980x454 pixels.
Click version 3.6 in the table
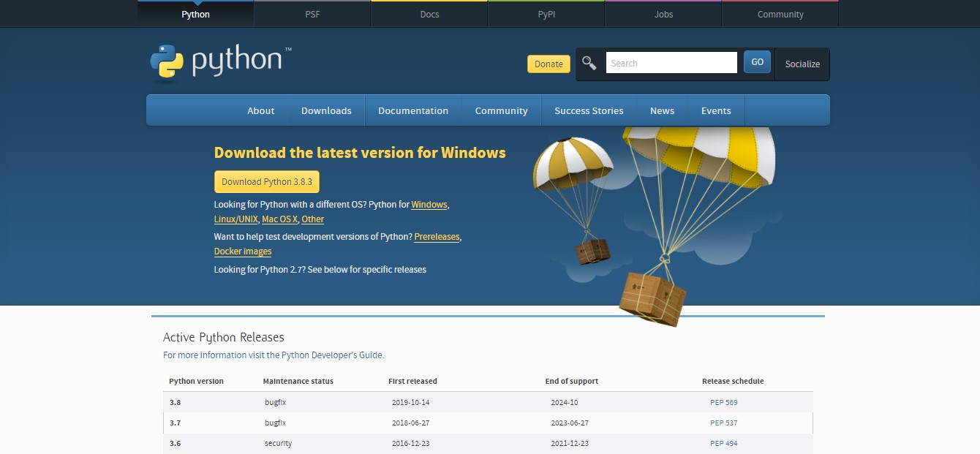[x=174, y=444]
